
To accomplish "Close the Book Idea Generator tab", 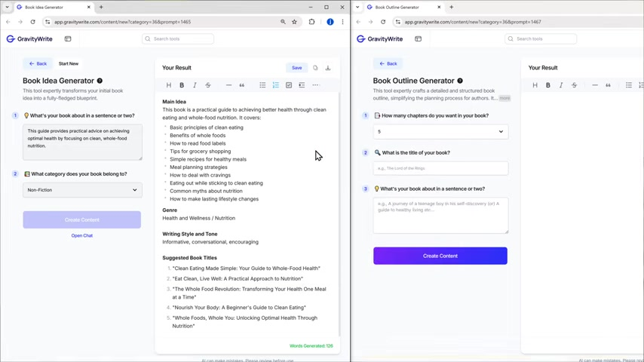I will pos(89,7).
